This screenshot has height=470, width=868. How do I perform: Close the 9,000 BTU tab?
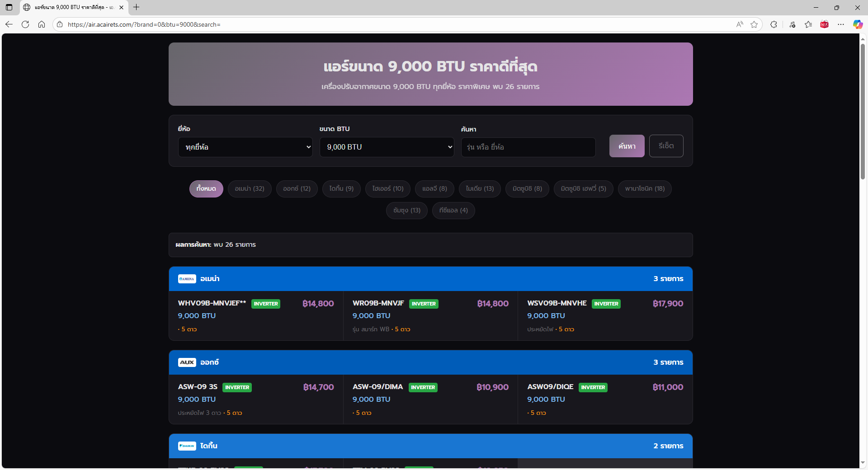coord(121,7)
